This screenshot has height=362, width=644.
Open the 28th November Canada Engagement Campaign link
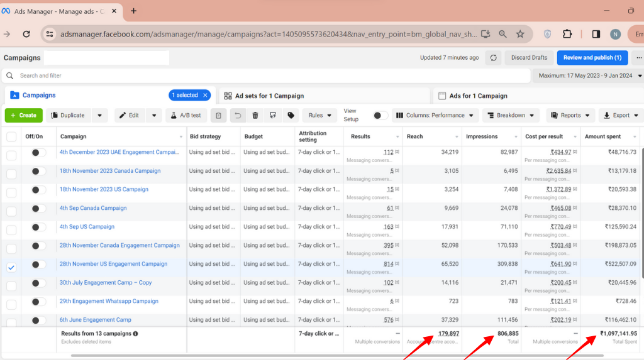tap(119, 246)
